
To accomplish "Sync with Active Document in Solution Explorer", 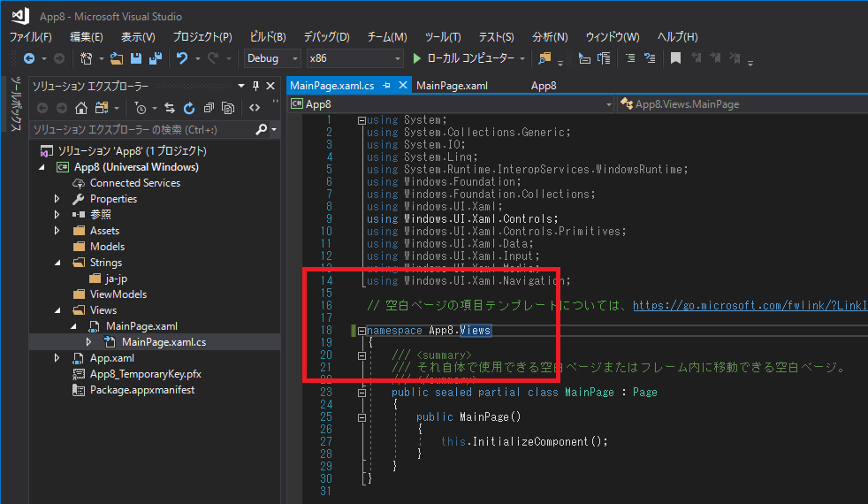I will coord(170,108).
